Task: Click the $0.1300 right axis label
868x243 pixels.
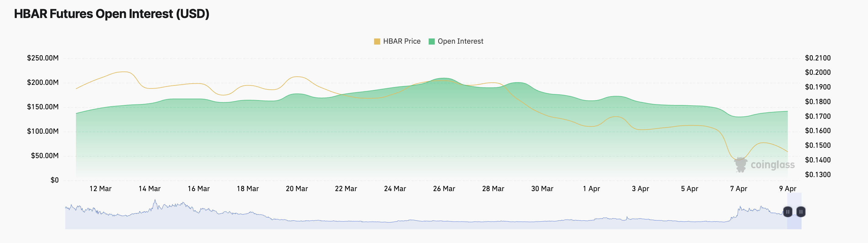Action: coord(817,175)
